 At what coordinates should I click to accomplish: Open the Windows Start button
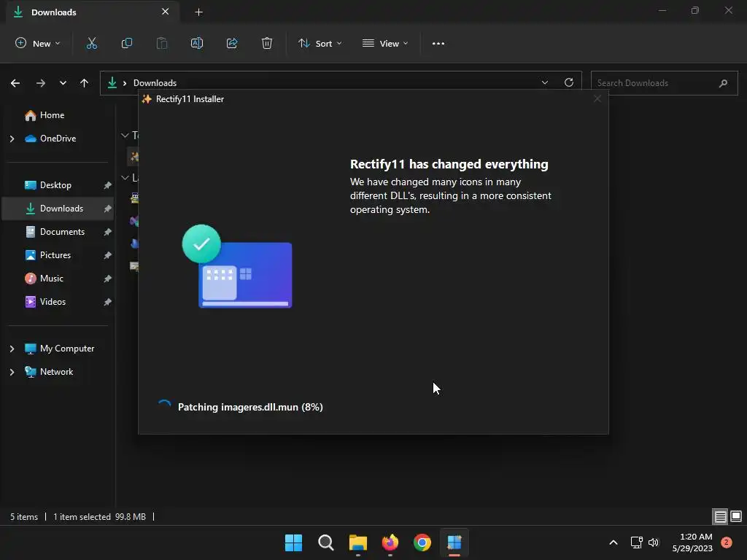293,542
